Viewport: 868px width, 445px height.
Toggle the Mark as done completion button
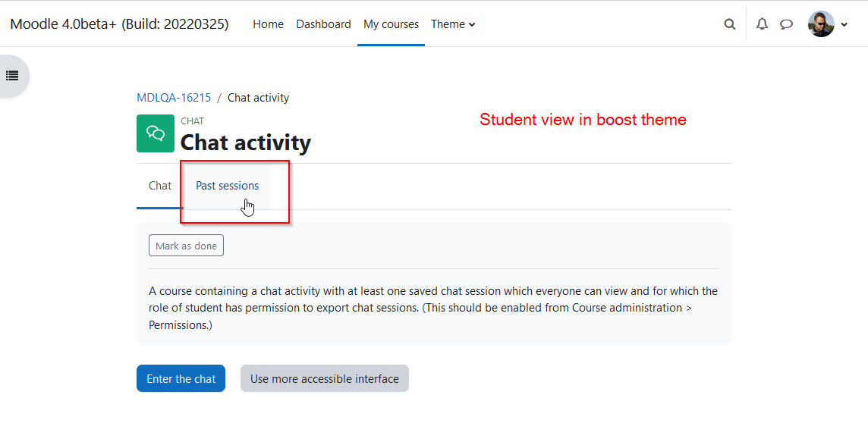click(186, 246)
